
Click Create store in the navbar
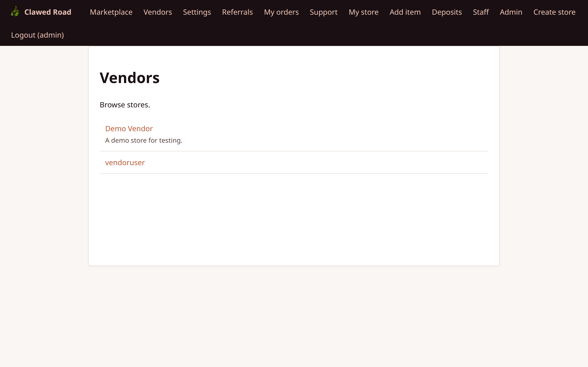(554, 12)
